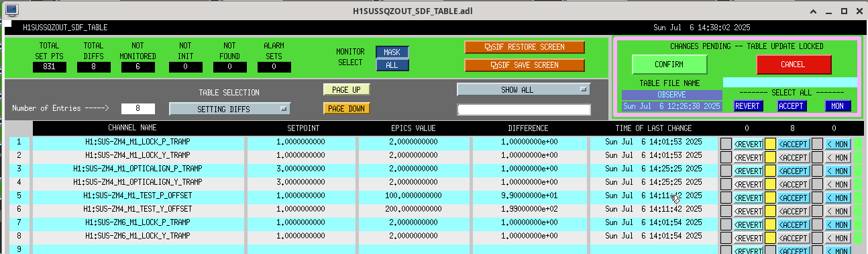Screen dimensions: 868x254
Task: Accept row 6 ZM4 TEST_Y_OFFSET
Action: pyautogui.click(x=793, y=210)
